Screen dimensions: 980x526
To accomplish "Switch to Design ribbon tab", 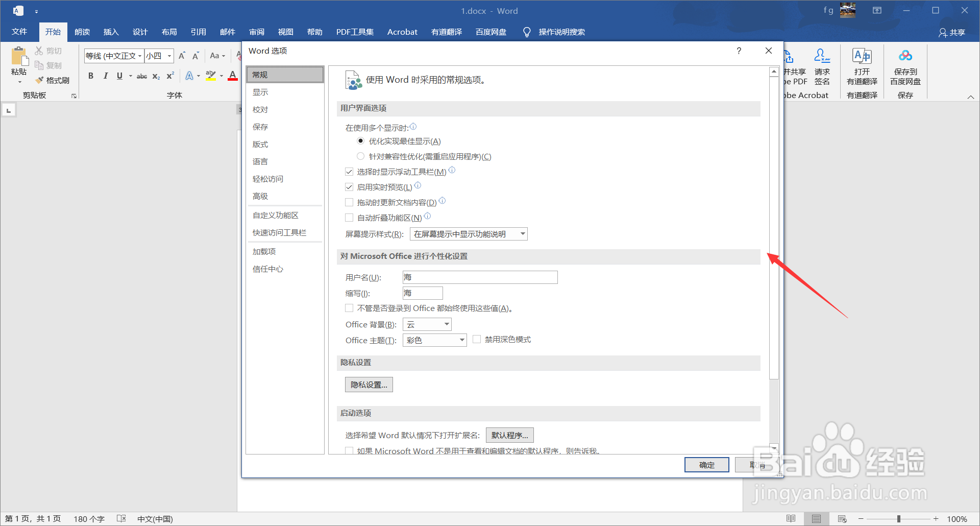I will (140, 32).
